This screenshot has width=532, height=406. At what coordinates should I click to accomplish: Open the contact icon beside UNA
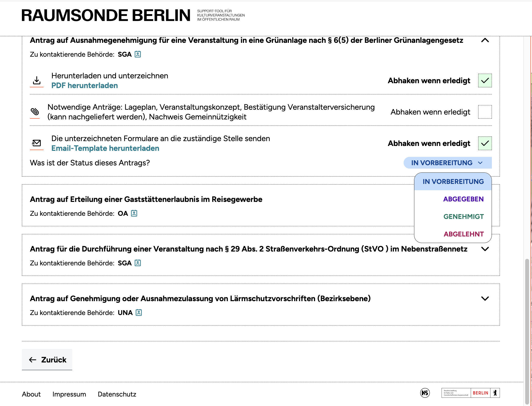point(139,313)
